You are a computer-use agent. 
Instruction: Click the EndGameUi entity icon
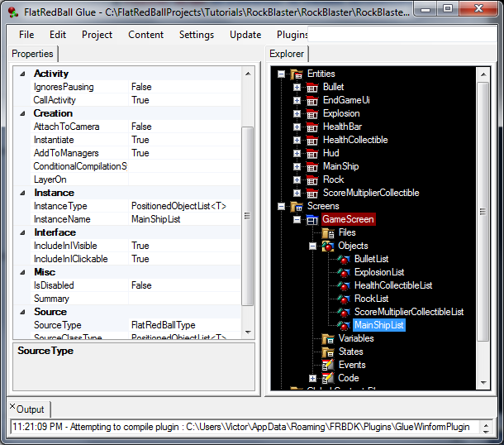[312, 100]
